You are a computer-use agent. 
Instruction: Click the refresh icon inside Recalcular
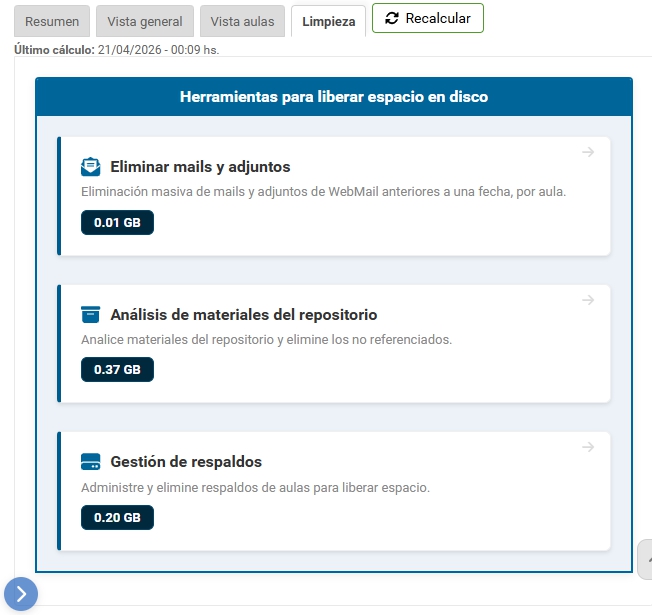tap(391, 18)
